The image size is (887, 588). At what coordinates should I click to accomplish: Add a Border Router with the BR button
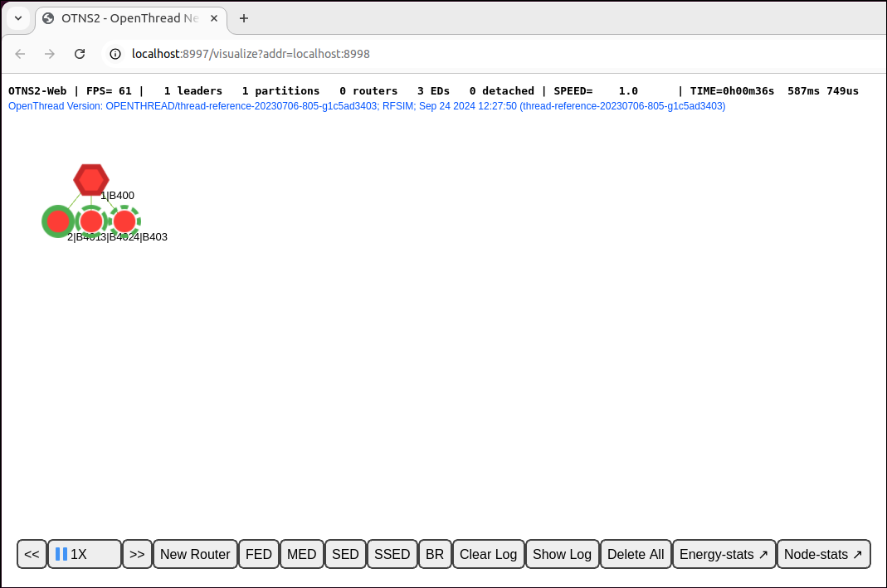(435, 553)
